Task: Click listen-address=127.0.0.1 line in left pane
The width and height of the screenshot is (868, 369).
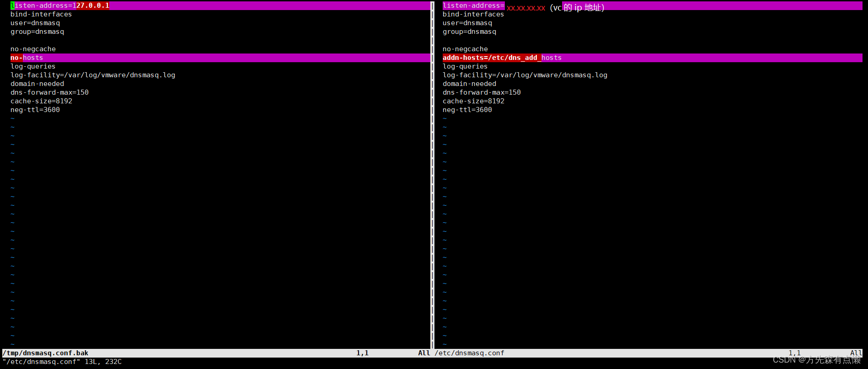Action: pyautogui.click(x=221, y=5)
